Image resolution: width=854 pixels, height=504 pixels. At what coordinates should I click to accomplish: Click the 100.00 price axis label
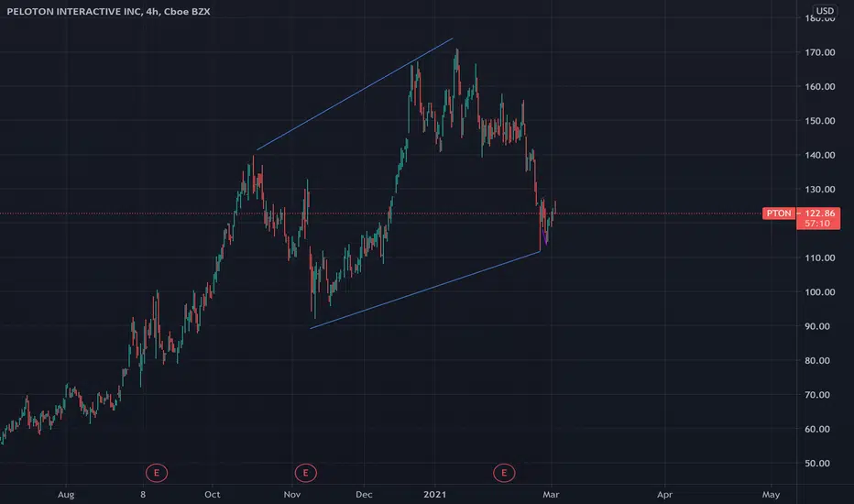[820, 292]
